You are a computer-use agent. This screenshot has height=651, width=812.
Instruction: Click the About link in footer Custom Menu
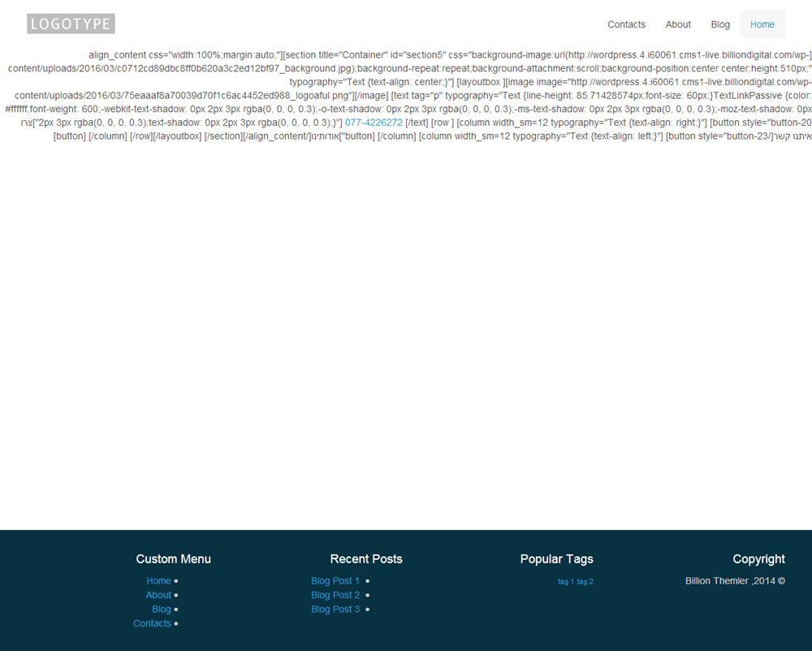pyautogui.click(x=158, y=595)
